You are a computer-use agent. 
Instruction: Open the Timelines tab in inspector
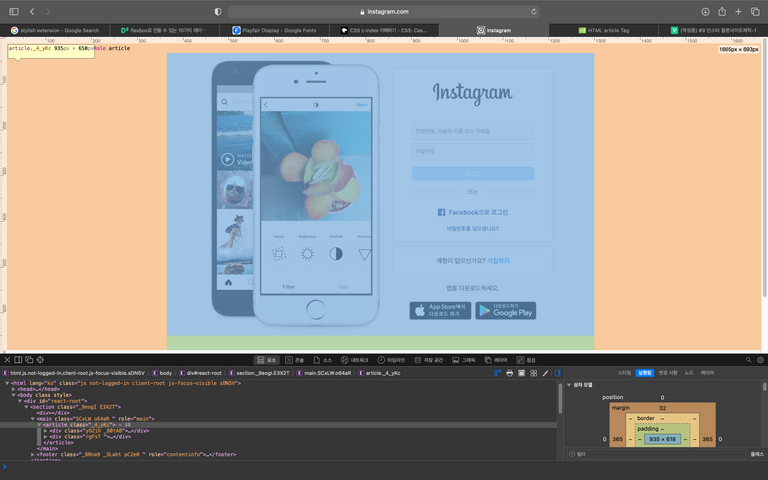[x=391, y=360]
